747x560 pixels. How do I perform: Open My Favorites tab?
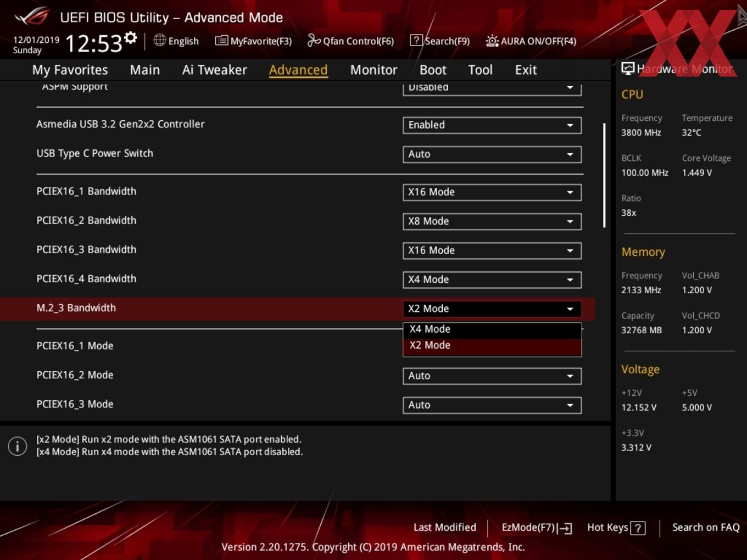pos(70,70)
